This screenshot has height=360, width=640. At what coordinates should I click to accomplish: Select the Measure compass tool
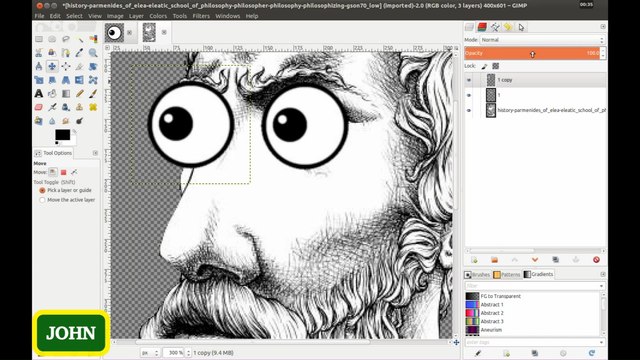tap(39, 66)
